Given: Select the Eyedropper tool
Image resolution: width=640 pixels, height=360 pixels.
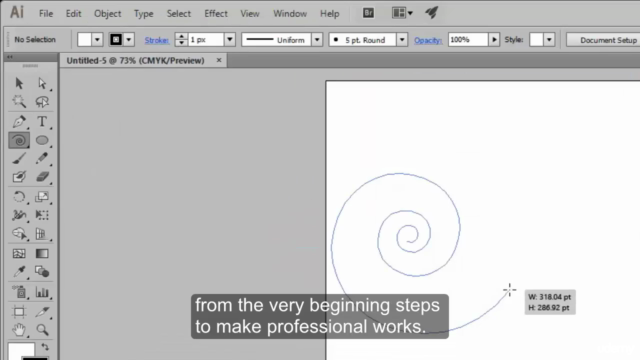Looking at the screenshot, I should (x=19, y=271).
